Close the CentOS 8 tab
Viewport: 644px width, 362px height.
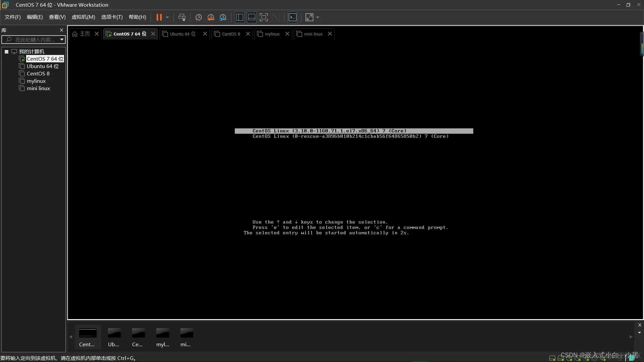tap(248, 34)
